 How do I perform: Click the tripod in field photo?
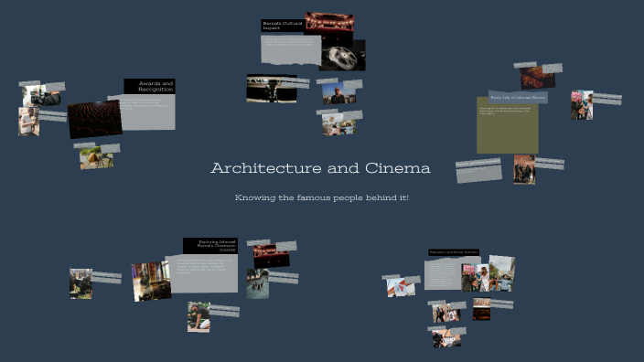[97, 157]
